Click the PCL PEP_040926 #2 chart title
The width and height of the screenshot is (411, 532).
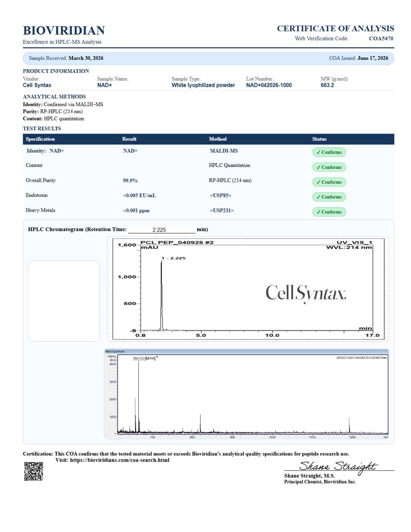177,242
